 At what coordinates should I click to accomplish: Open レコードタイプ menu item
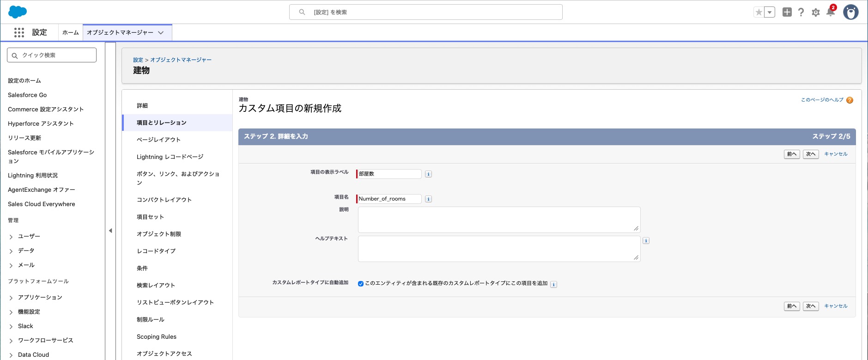click(156, 251)
